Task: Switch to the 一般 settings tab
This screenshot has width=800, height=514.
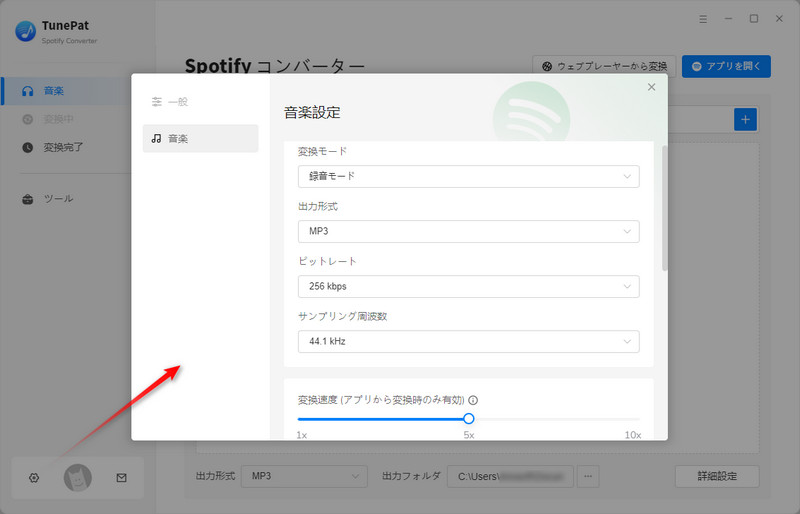Action: [x=201, y=102]
